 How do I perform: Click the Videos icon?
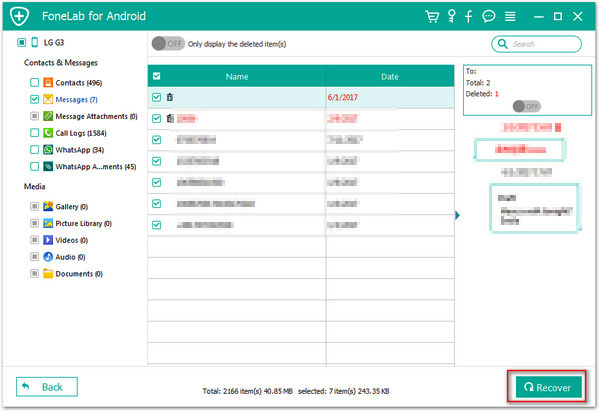[x=48, y=240]
